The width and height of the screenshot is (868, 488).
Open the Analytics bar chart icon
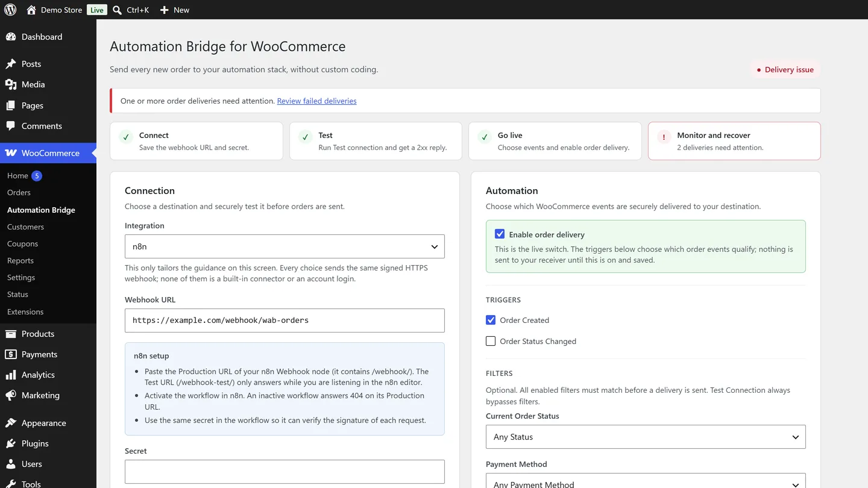pos(11,375)
